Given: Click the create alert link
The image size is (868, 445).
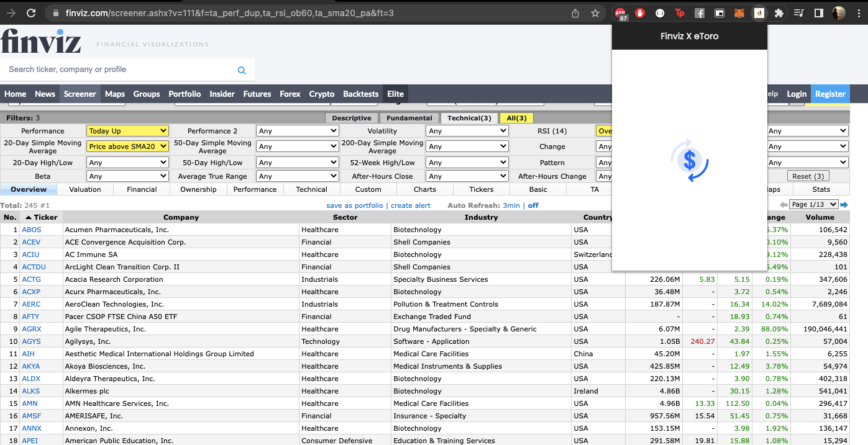Looking at the screenshot, I should (411, 205).
